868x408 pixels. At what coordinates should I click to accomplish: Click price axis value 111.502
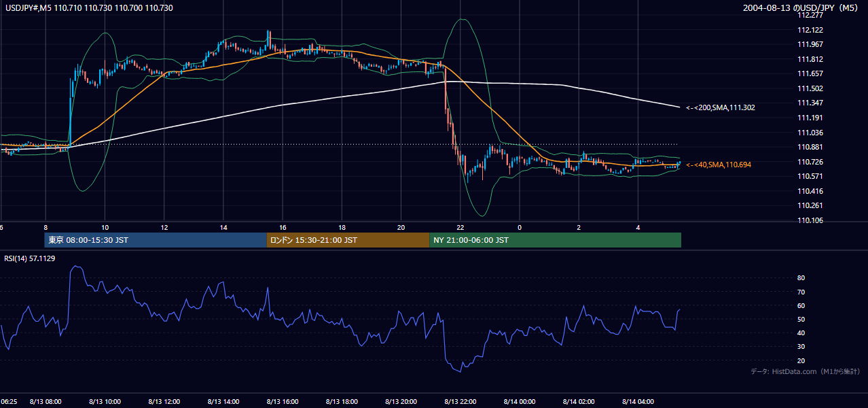tap(811, 88)
